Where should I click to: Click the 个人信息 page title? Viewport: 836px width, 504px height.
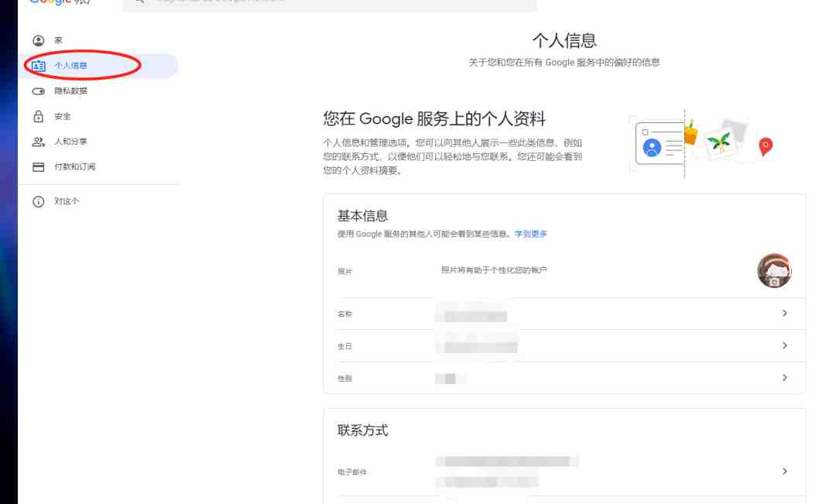point(564,40)
